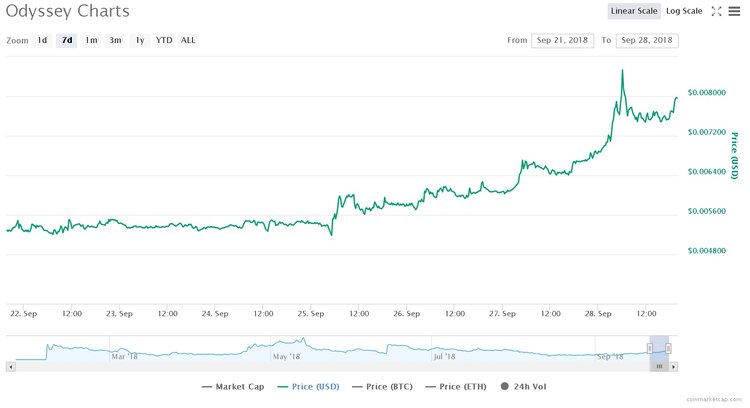
Task: Set zoom range to 1d
Action: click(42, 40)
